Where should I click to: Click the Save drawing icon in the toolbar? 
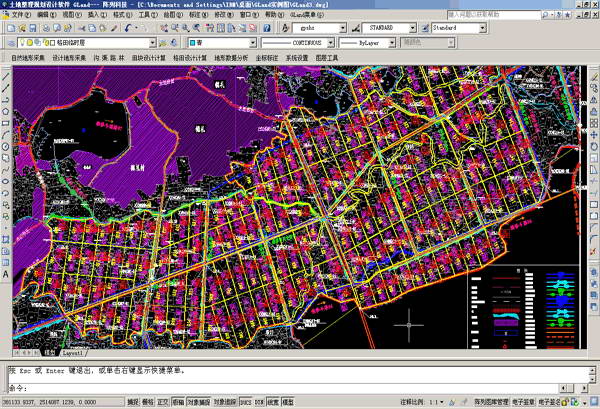(x=33, y=28)
